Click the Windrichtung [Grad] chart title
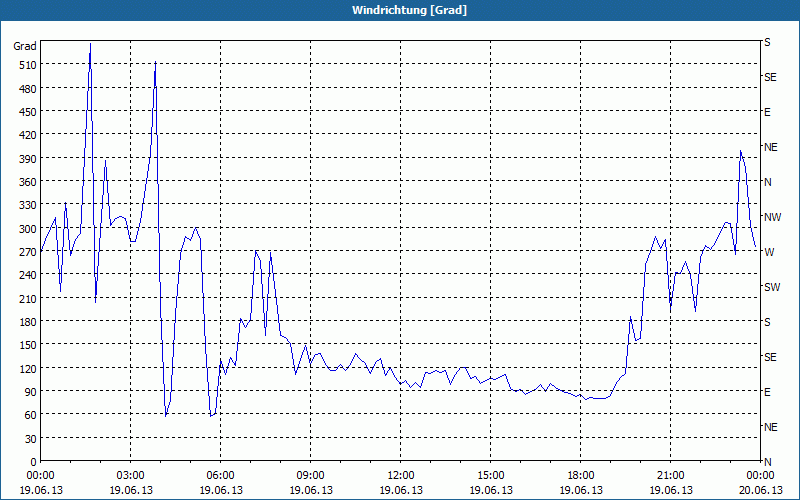 coord(409,10)
